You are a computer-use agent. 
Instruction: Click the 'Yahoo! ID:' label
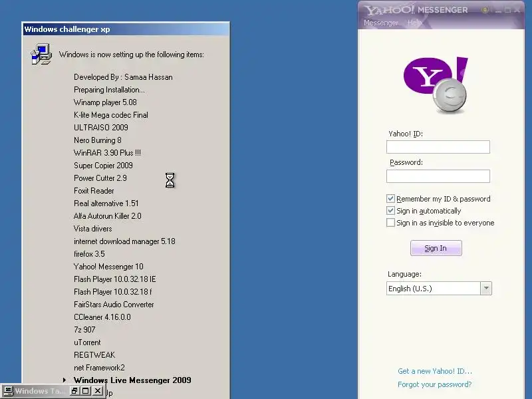pos(406,134)
